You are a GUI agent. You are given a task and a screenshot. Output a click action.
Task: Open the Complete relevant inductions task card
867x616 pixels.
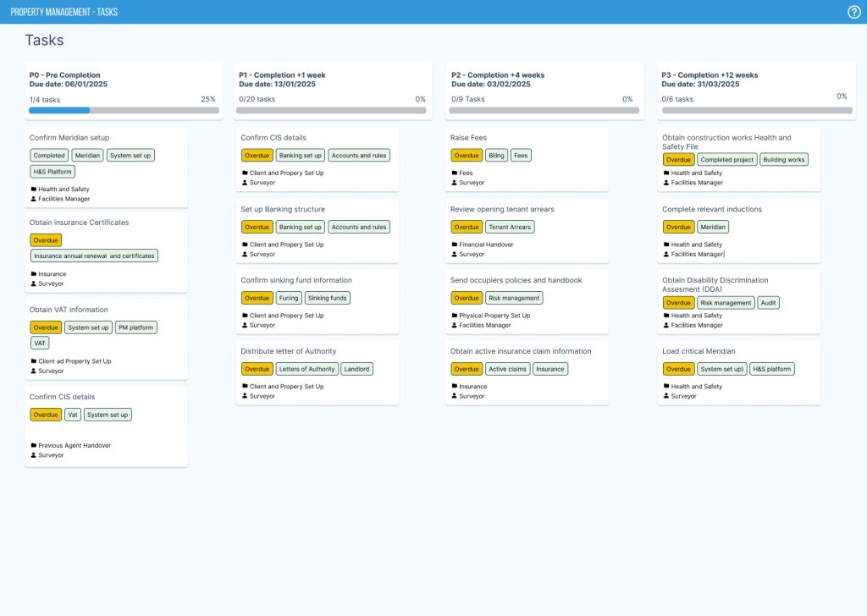point(711,209)
